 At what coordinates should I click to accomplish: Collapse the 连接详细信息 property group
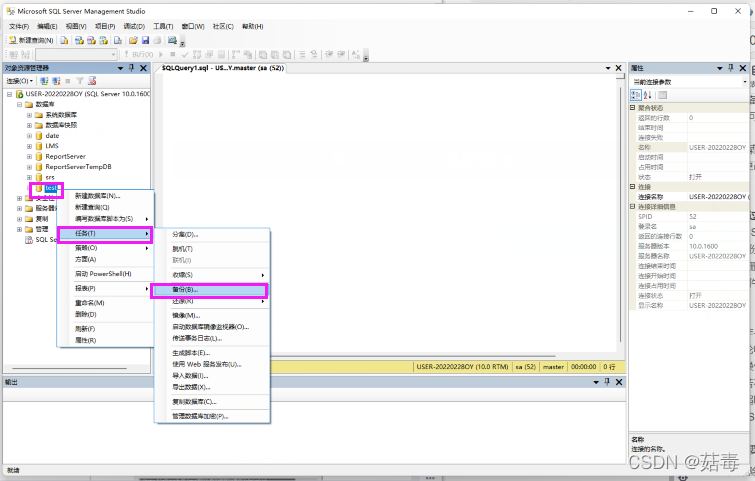(632, 207)
